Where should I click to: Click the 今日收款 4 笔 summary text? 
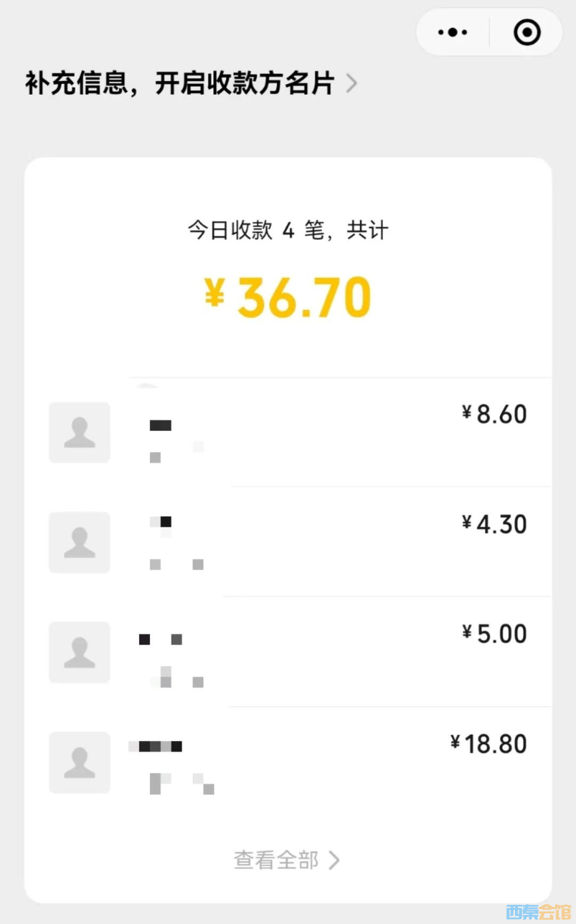pyautogui.click(x=288, y=230)
